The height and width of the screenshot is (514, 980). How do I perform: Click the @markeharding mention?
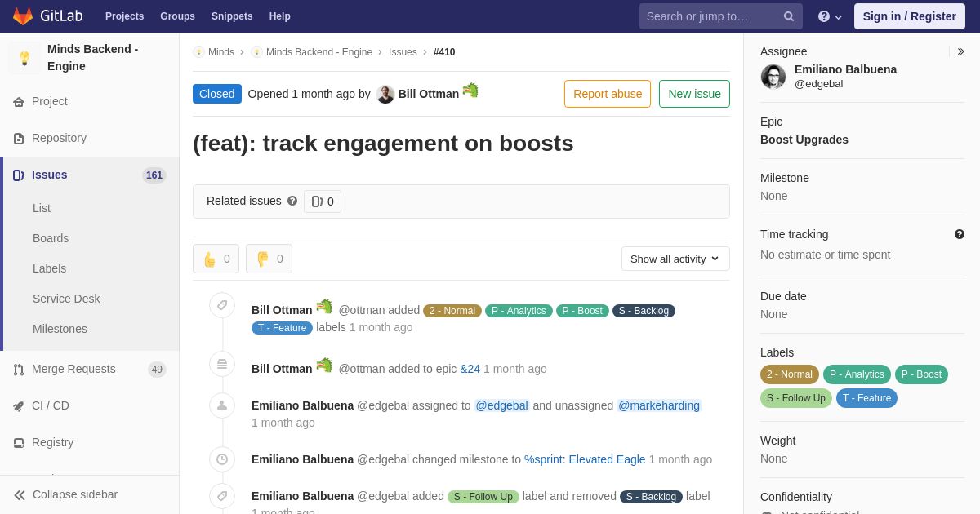coord(659,405)
